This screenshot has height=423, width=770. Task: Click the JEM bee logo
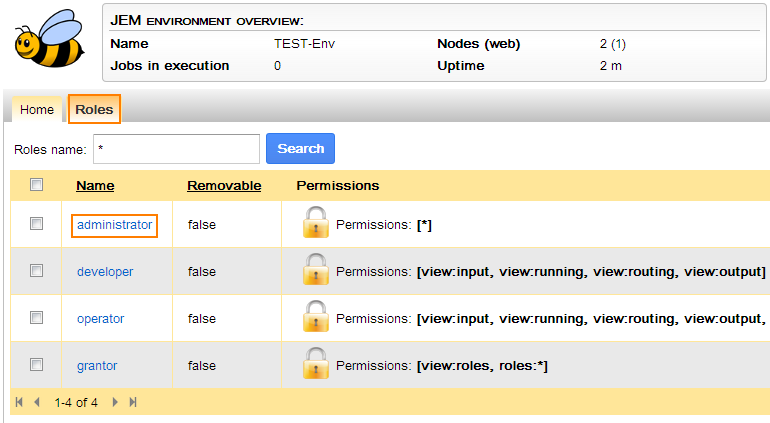point(48,40)
